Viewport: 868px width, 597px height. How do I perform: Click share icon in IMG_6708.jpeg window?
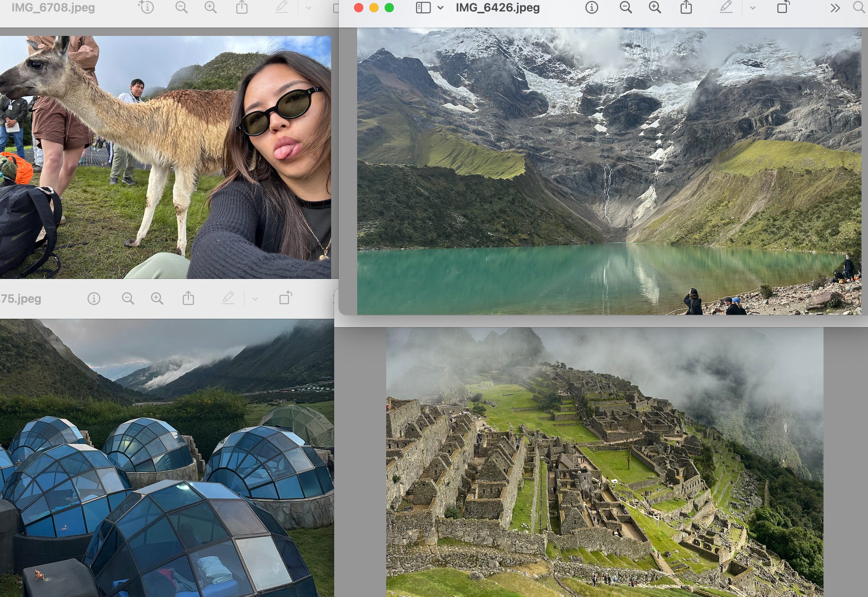tap(242, 8)
